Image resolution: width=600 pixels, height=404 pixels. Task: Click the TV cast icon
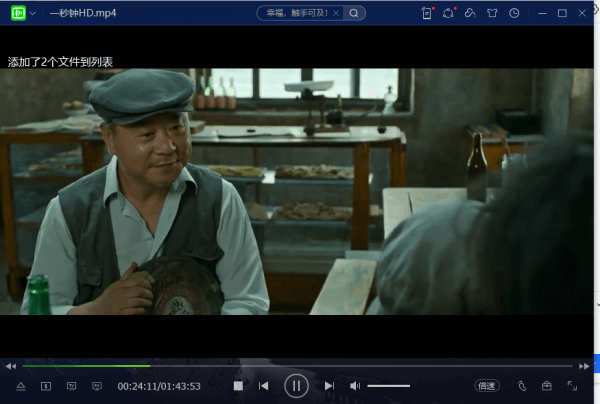coord(72,386)
